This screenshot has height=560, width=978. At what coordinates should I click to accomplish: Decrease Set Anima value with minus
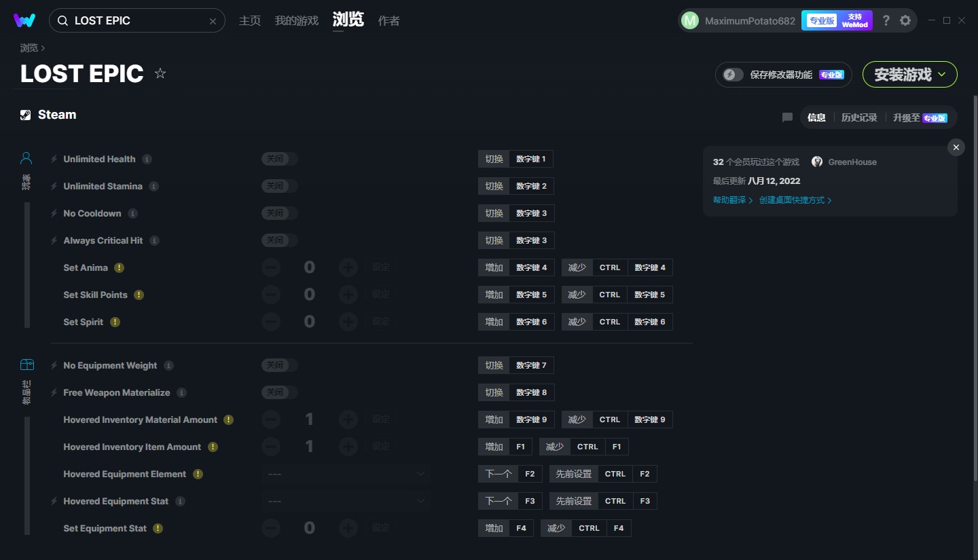tap(271, 267)
